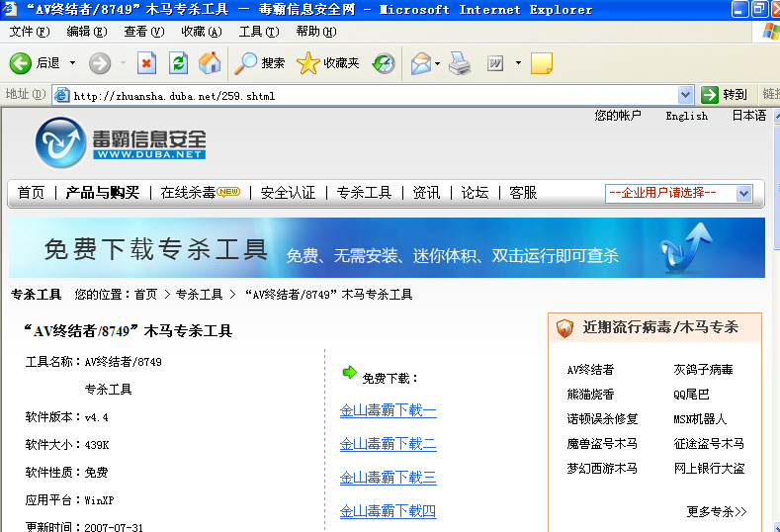Image resolution: width=780 pixels, height=532 pixels.
Task: Click the page icon in the address bar
Action: tap(61, 95)
